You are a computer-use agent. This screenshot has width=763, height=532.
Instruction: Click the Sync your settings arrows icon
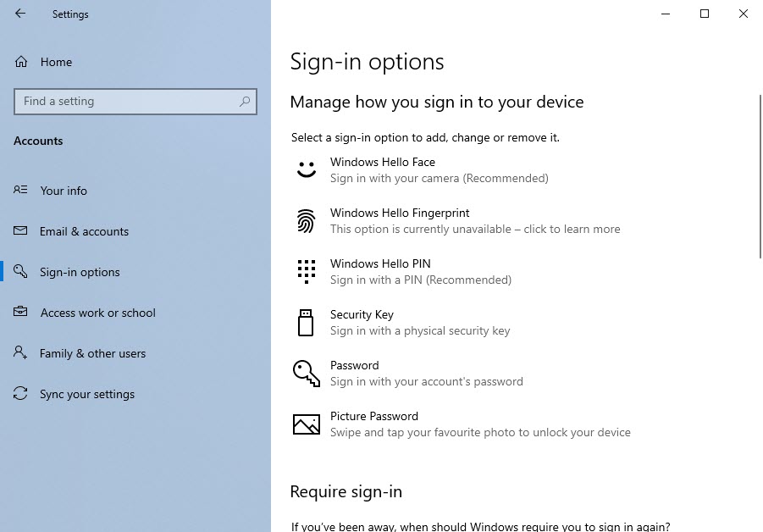[x=20, y=393]
